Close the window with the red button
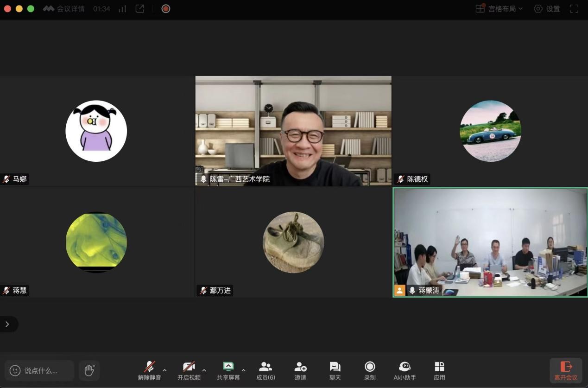 (7, 9)
